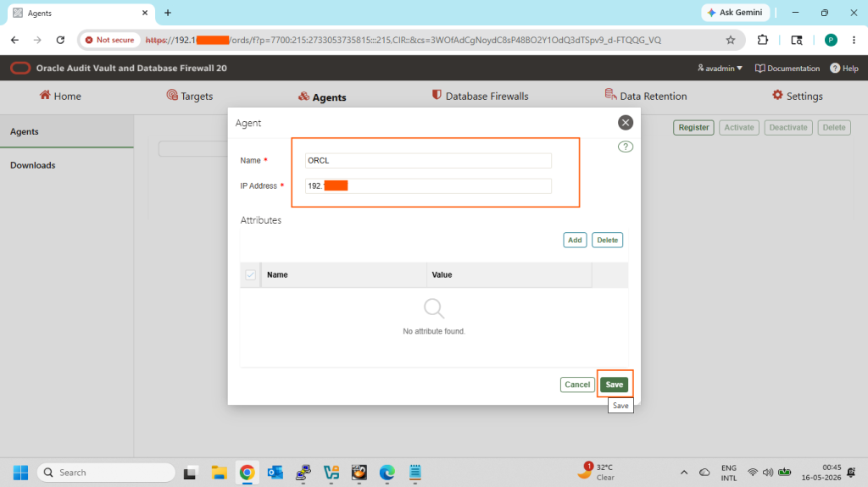Open the Wi-Fi network icon
868x487 pixels.
[x=753, y=473]
